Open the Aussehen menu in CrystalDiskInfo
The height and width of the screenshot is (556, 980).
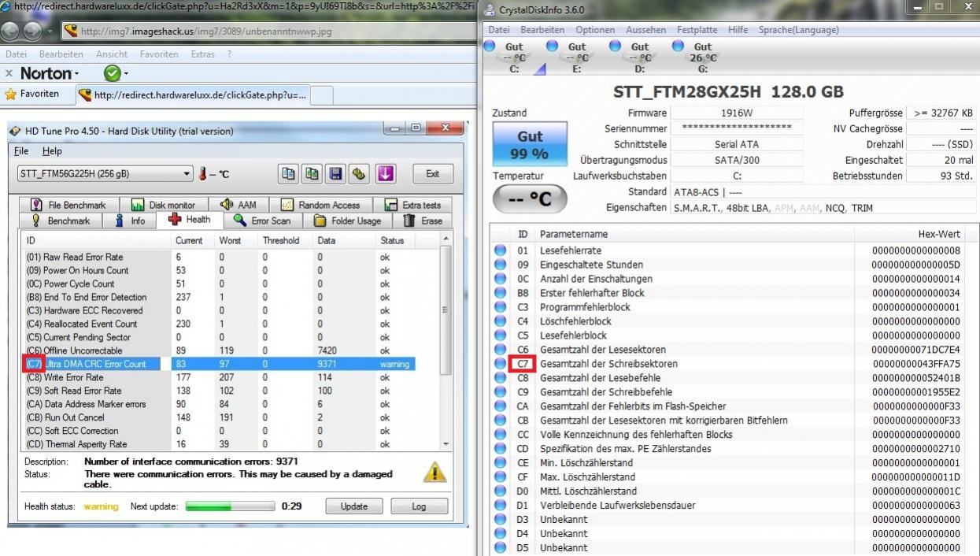(x=646, y=30)
